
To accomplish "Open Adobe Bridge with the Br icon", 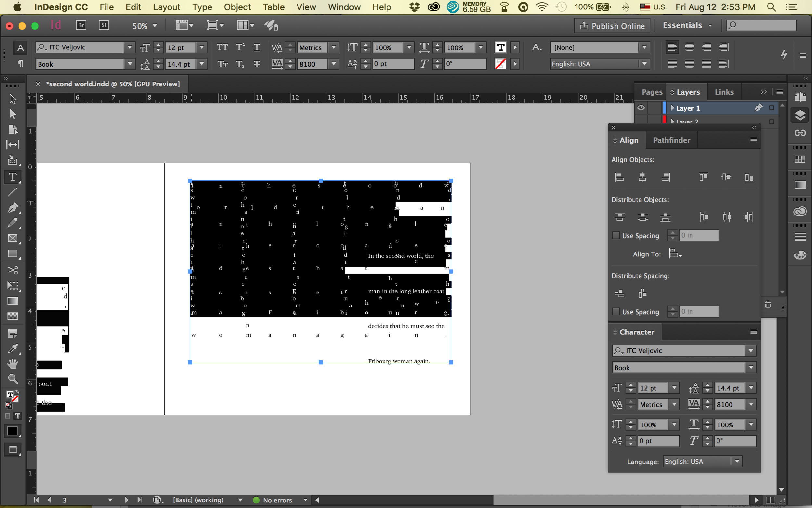I will click(x=81, y=25).
